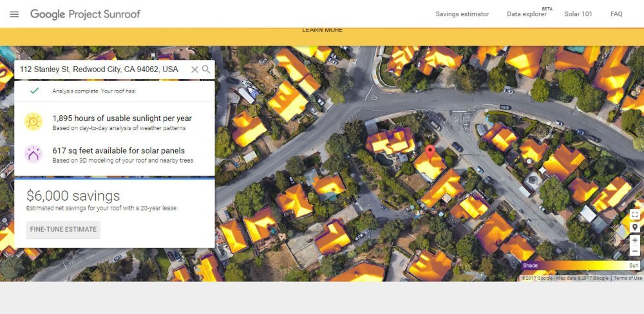
Task: Click the Shade-to-Sun color legend bar
Action: [x=580, y=266]
